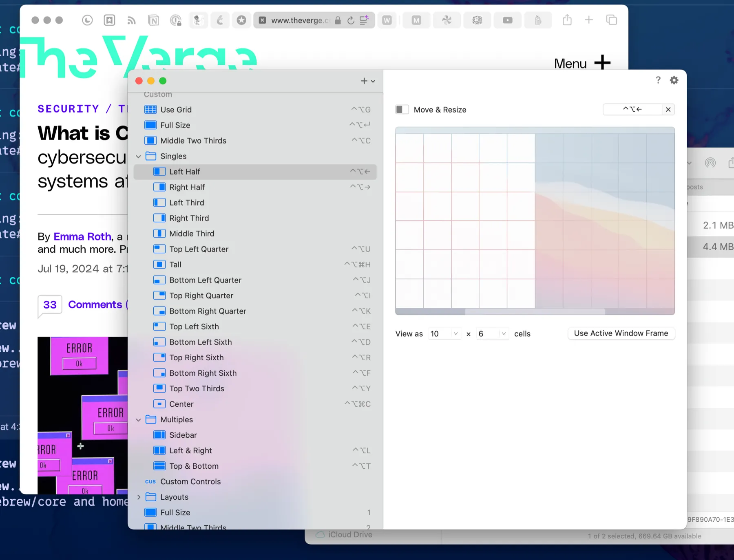Viewport: 734px width, 560px height.
Task: Collapse the Singles folder
Action: (x=139, y=157)
